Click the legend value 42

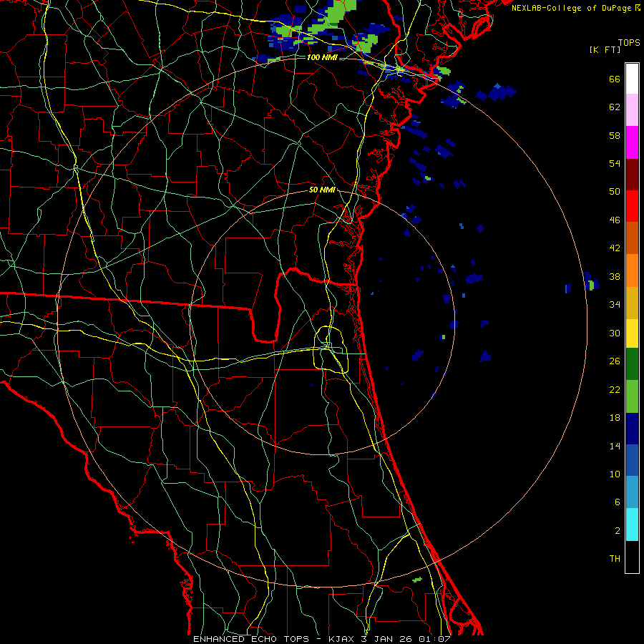(x=615, y=248)
